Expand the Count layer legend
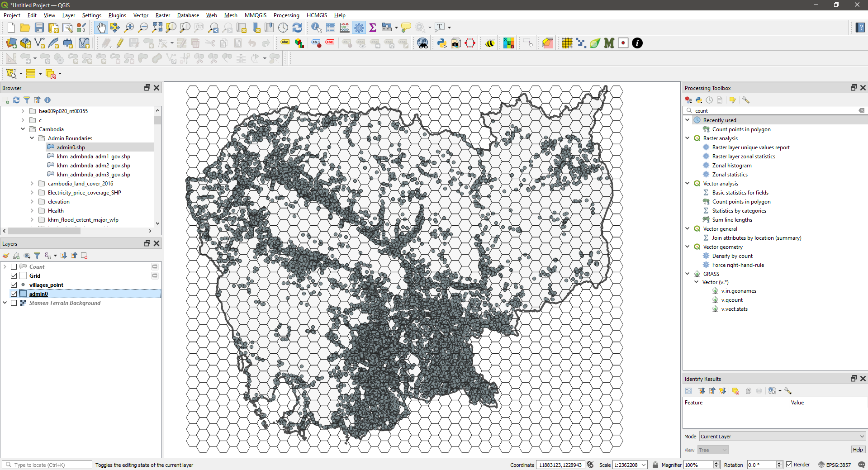Viewport: 868px width, 470px height. (5, 267)
